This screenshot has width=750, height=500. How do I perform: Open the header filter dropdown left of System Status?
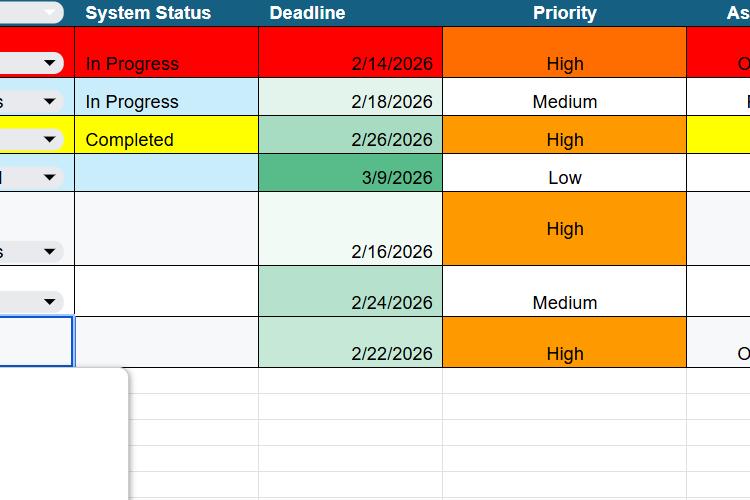[49, 12]
